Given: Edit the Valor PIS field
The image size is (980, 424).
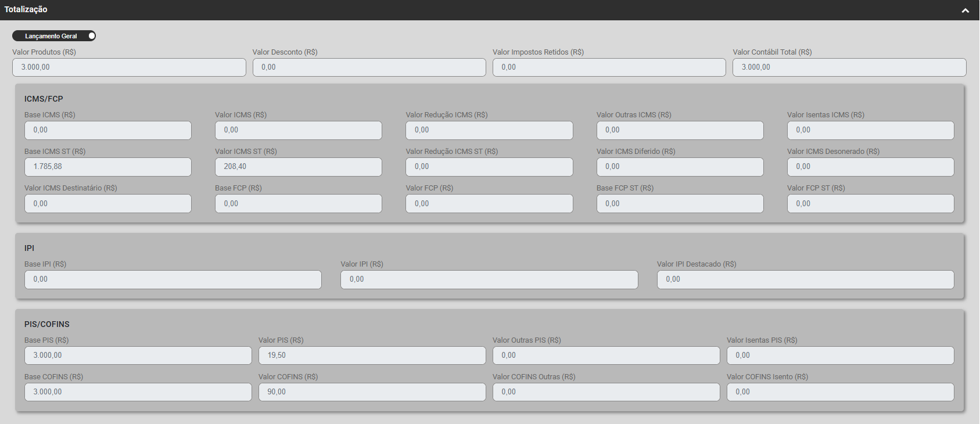Looking at the screenshot, I should (x=372, y=355).
